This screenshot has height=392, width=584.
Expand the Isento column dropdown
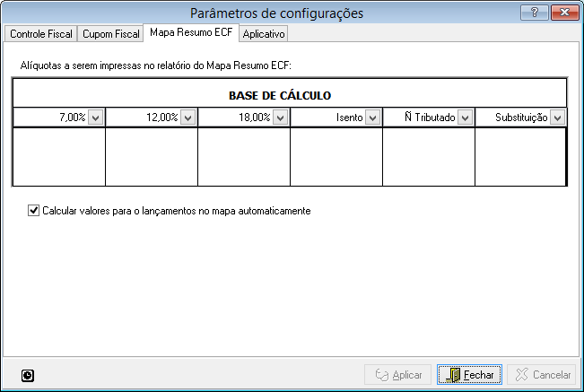[372, 118]
